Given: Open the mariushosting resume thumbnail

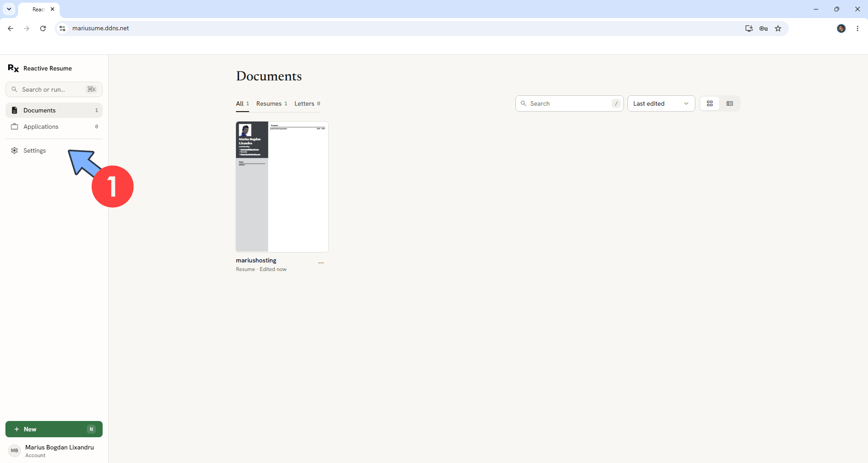Looking at the screenshot, I should 282,187.
